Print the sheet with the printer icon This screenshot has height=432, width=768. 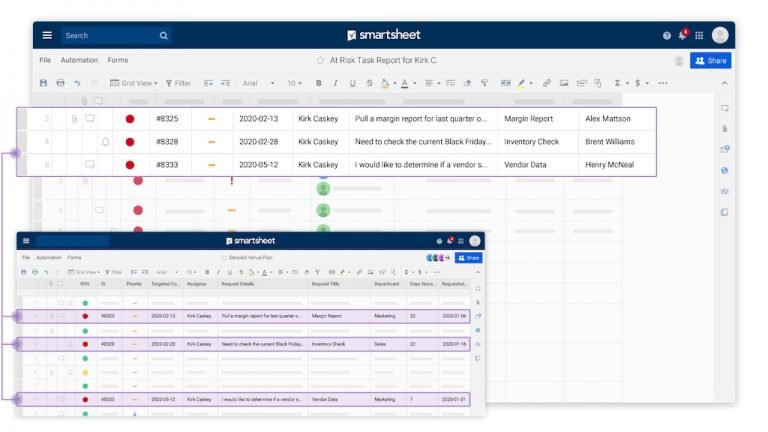pyautogui.click(x=60, y=83)
